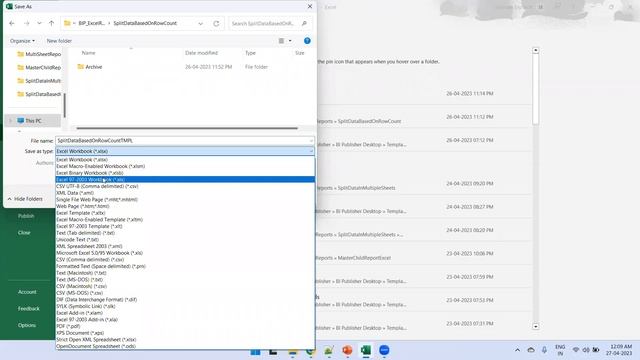Open SplitDataBased folder in navigation pane
640x360 pixels.
click(39, 94)
